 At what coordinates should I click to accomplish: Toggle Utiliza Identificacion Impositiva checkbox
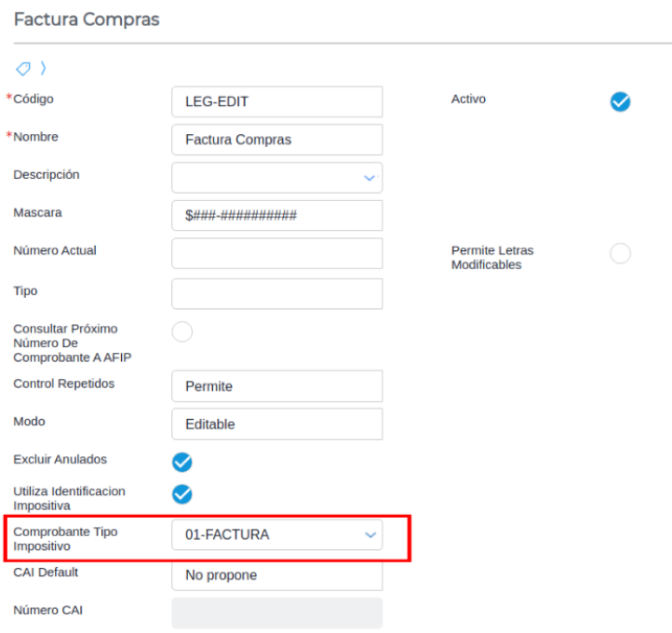(x=182, y=493)
